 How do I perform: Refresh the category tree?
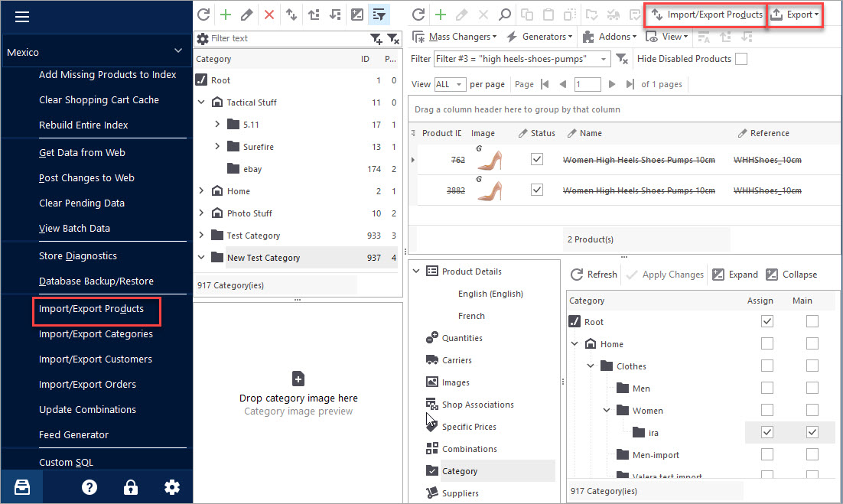tap(203, 15)
